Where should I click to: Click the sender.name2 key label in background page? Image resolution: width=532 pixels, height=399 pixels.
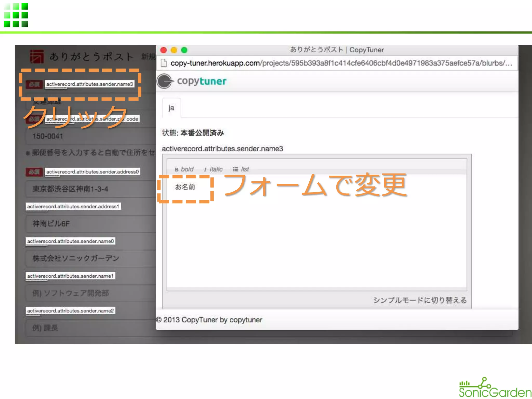tap(71, 311)
